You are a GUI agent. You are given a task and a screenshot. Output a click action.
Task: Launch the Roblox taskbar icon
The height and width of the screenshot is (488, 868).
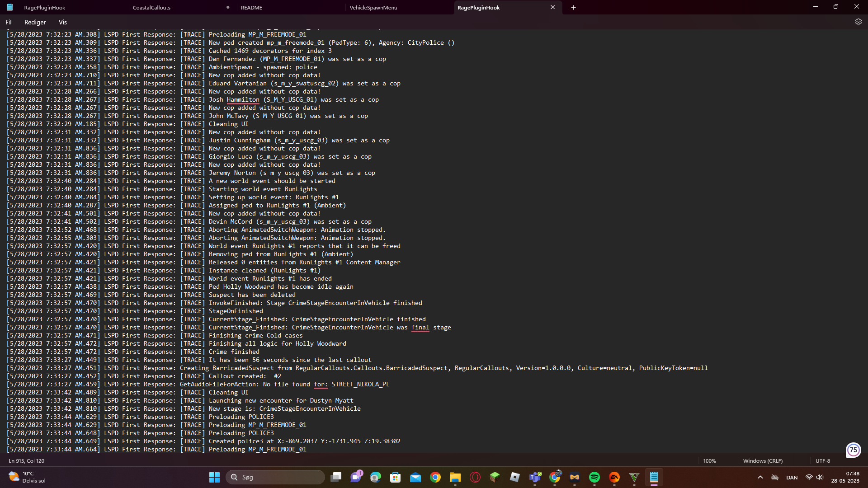(514, 477)
